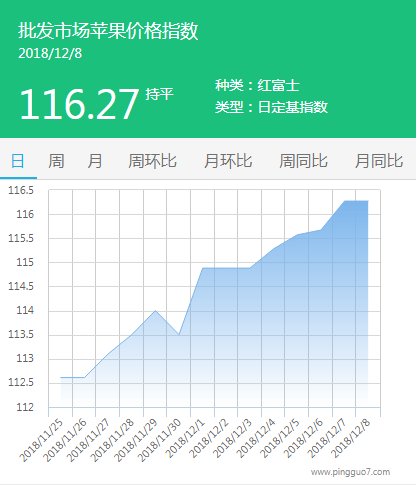Open the 周同比 tab

coord(303,161)
